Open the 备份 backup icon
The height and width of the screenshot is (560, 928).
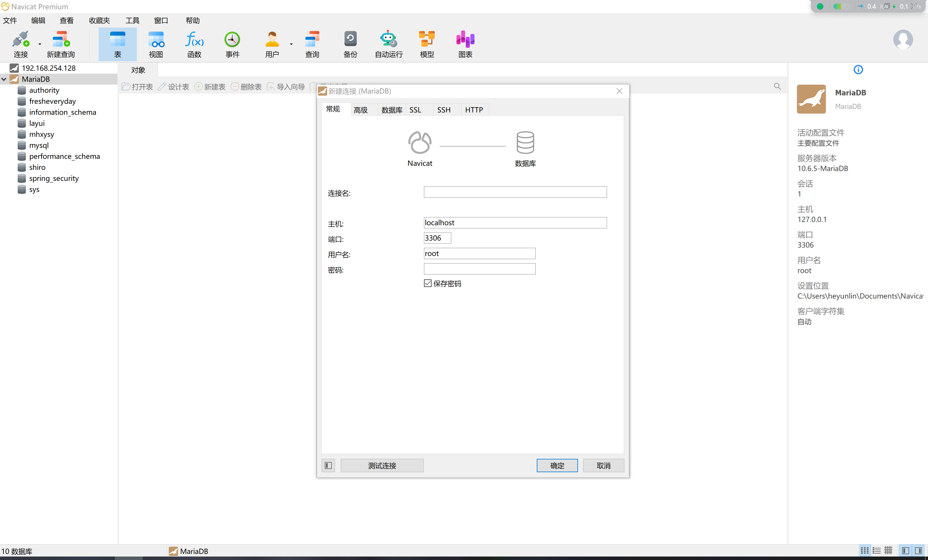pos(350,44)
